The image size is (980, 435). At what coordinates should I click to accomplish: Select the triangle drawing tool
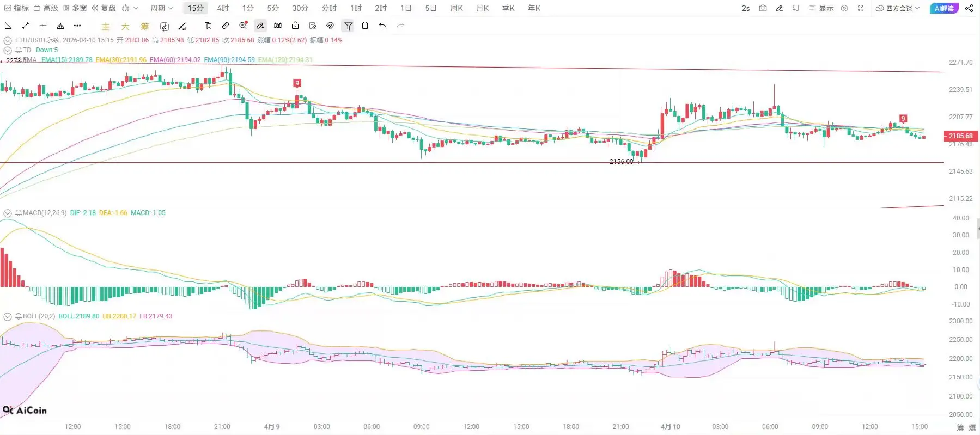click(8, 26)
